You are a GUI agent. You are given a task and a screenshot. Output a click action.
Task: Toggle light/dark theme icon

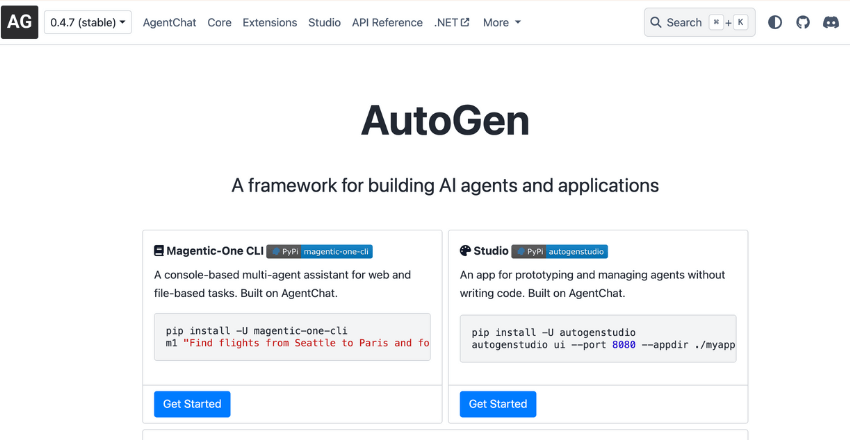775,22
